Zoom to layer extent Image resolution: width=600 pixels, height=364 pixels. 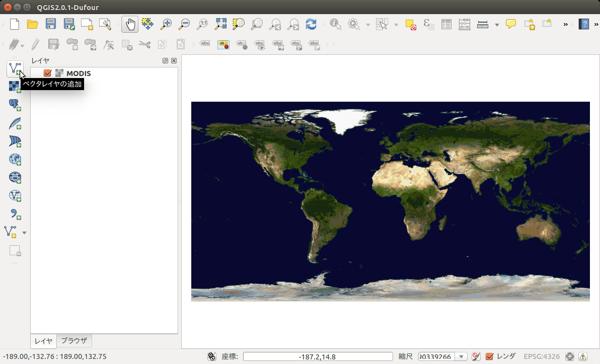point(256,24)
